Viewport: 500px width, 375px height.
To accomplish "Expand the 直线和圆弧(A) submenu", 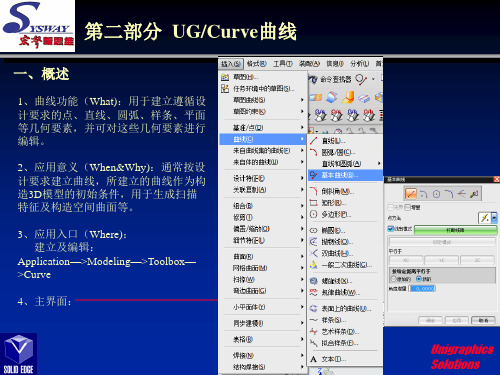I will [x=345, y=164].
